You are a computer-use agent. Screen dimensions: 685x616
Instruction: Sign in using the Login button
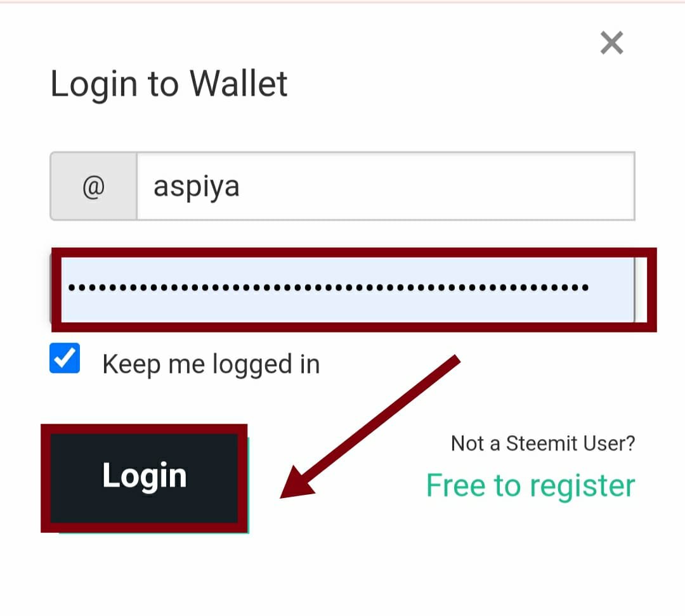click(144, 478)
